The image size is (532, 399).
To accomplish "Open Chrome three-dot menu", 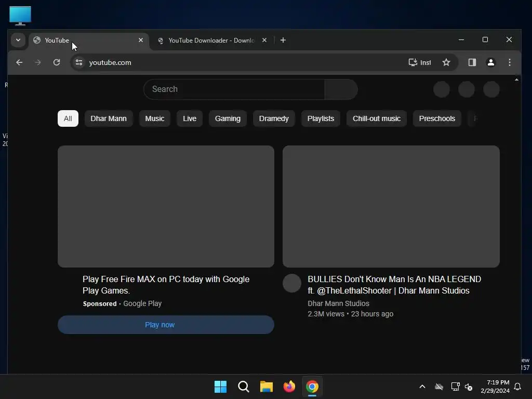I will 510,62.
